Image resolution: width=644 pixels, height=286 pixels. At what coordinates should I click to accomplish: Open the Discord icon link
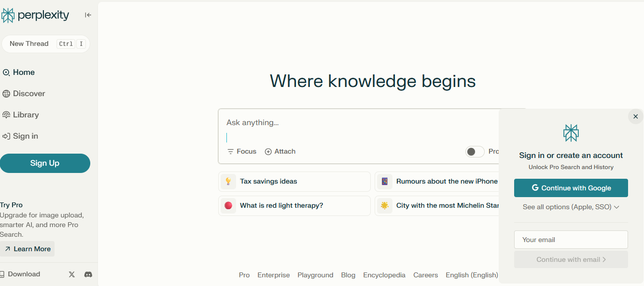tap(88, 274)
